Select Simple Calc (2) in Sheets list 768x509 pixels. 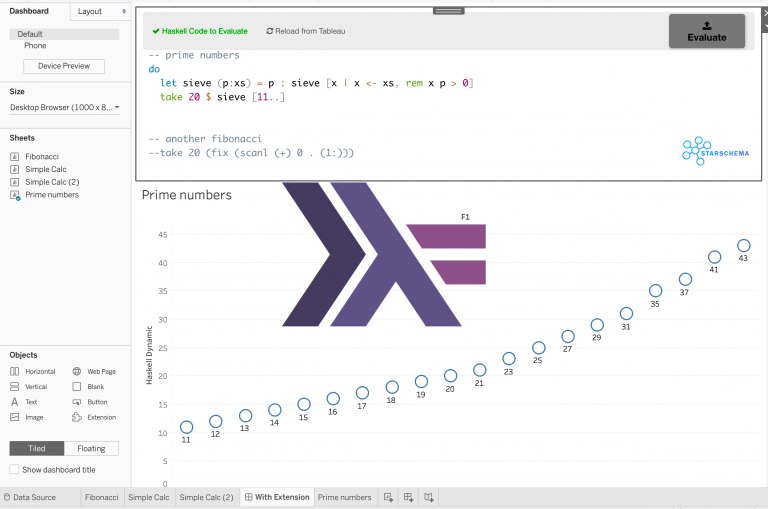point(52,182)
